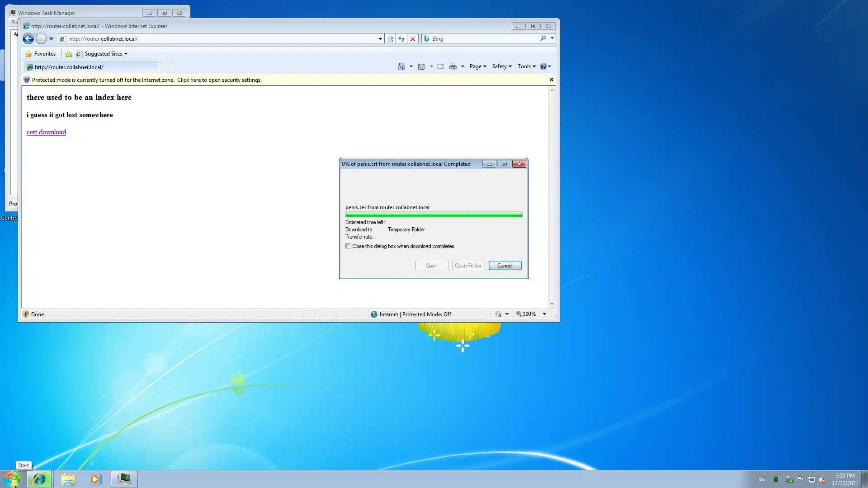Screen dimensions: 868x488
Task: Click the red Stop loading icon
Action: click(413, 39)
